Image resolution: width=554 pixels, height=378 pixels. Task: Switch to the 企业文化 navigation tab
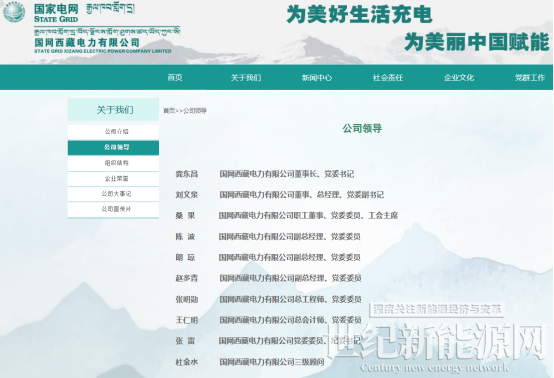[x=459, y=77]
